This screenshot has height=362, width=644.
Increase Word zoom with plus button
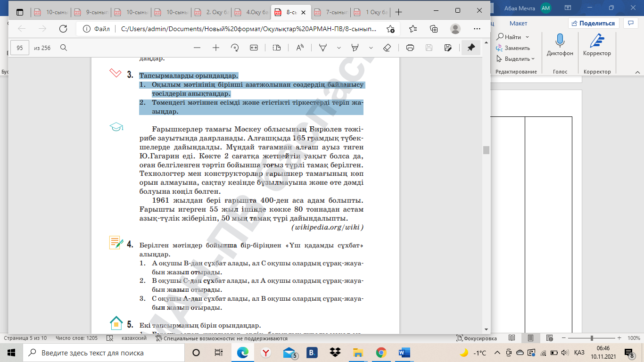(x=619, y=338)
